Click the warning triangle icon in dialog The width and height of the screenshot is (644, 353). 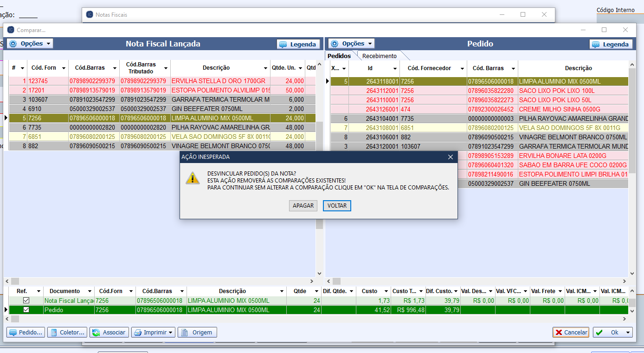coord(193,178)
